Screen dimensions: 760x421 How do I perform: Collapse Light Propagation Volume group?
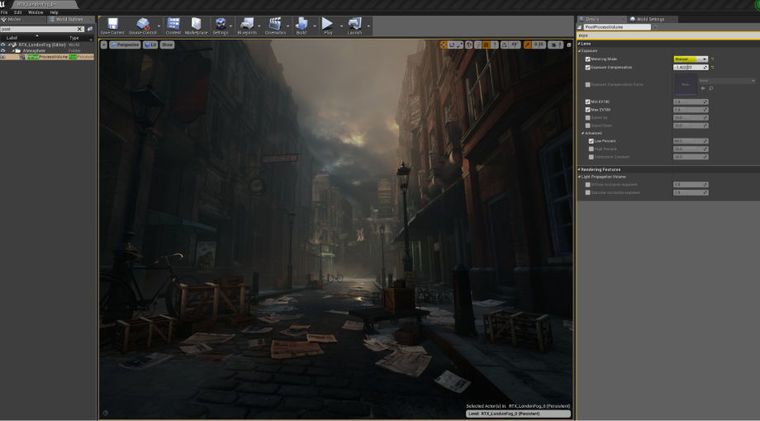click(x=579, y=177)
